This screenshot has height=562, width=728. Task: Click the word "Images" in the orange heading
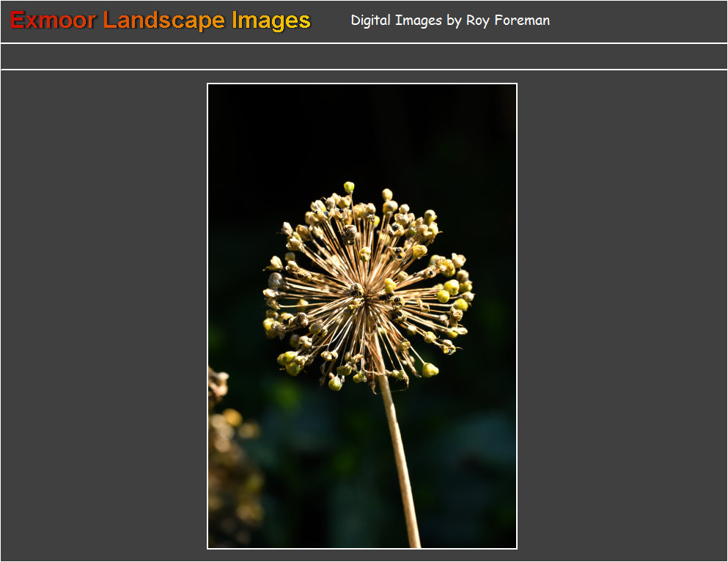point(271,21)
